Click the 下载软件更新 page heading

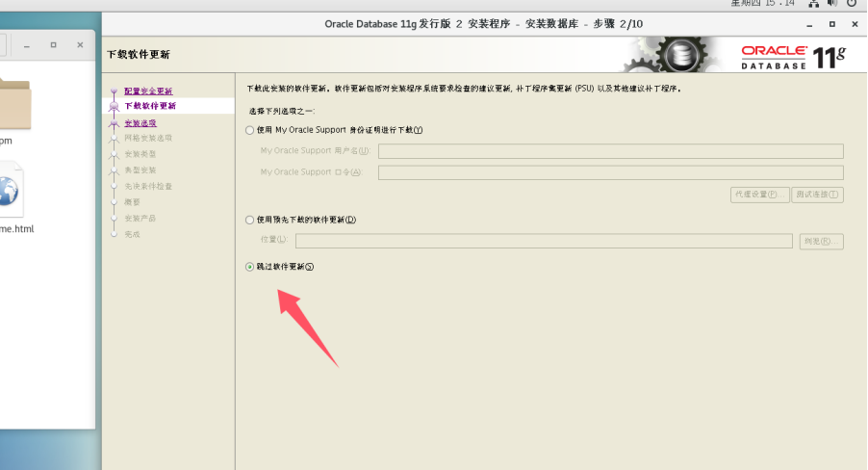click(139, 54)
